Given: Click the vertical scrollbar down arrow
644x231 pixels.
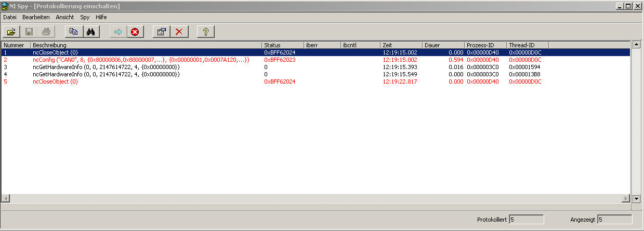Looking at the screenshot, I should [636, 199].
